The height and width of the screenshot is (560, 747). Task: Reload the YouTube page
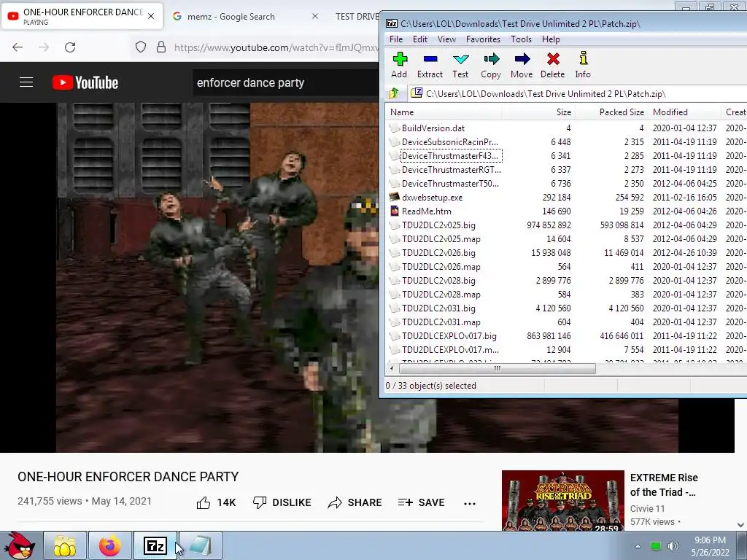[x=70, y=47]
